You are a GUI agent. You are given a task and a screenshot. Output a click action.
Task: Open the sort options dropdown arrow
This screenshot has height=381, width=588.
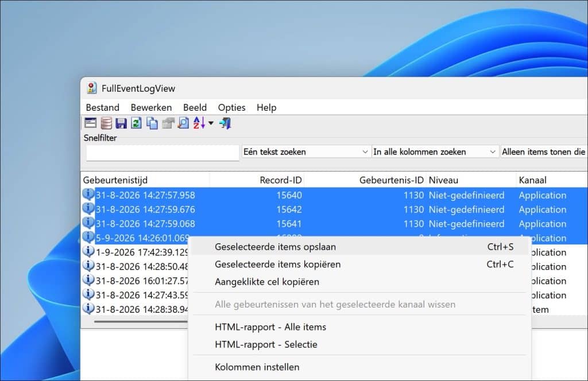coord(211,123)
